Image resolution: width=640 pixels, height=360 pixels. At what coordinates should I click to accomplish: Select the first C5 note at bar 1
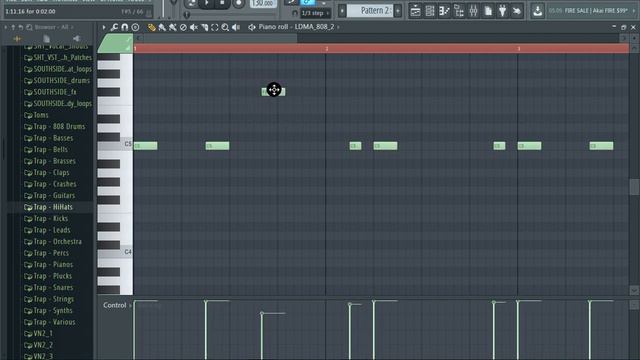(x=145, y=146)
